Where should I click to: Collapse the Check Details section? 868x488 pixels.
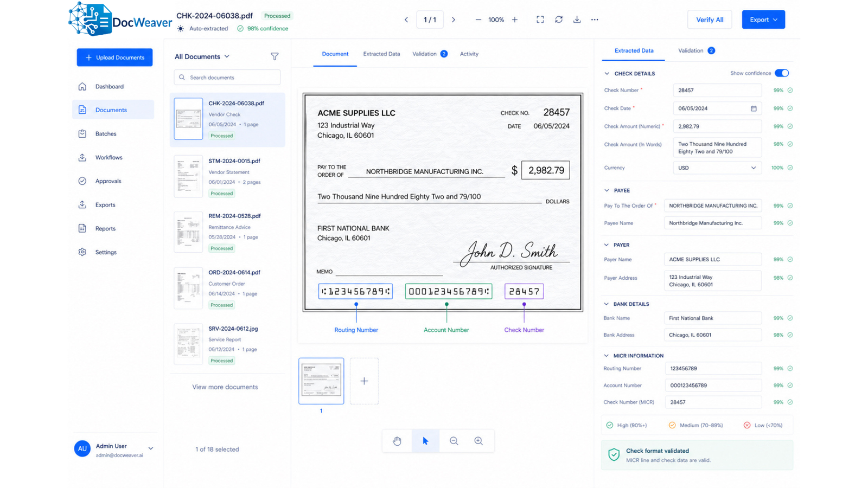coord(607,74)
